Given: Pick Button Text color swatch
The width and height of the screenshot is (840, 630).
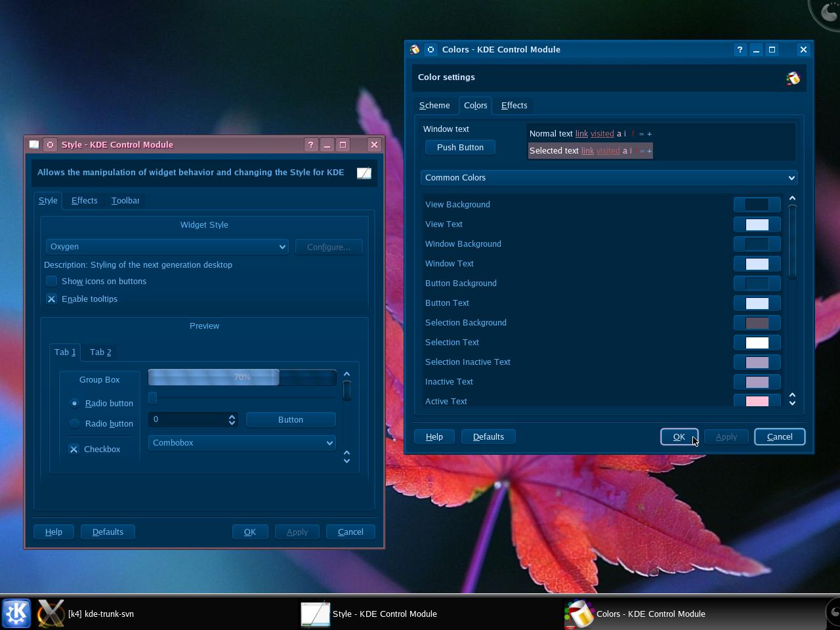Looking at the screenshot, I should click(x=757, y=303).
